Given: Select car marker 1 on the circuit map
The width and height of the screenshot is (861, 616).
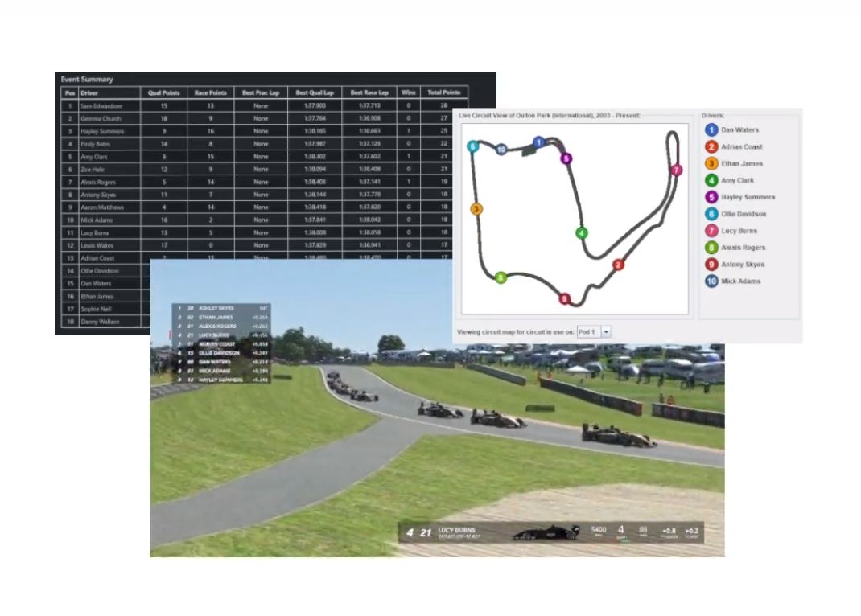Looking at the screenshot, I should (x=538, y=142).
